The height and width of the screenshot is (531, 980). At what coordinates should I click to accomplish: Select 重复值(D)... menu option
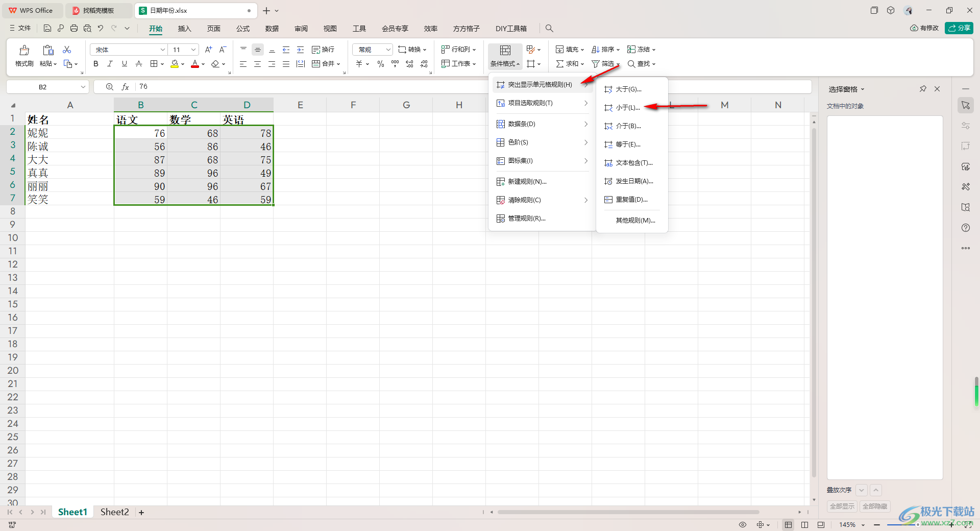632,200
